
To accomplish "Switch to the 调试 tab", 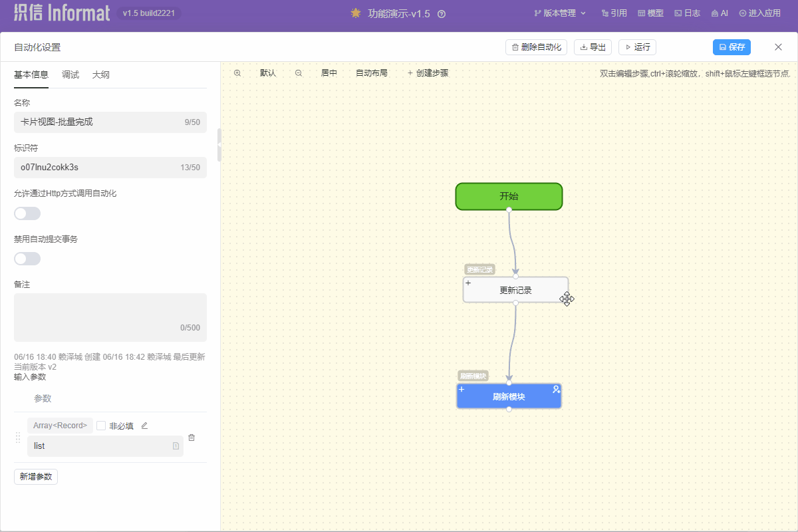I will pos(70,75).
